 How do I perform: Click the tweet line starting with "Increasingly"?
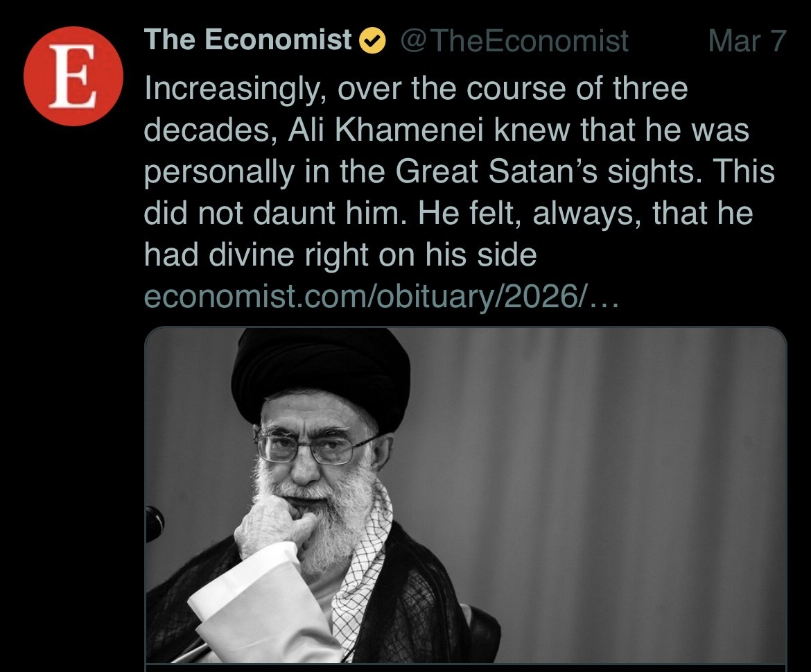(x=416, y=89)
